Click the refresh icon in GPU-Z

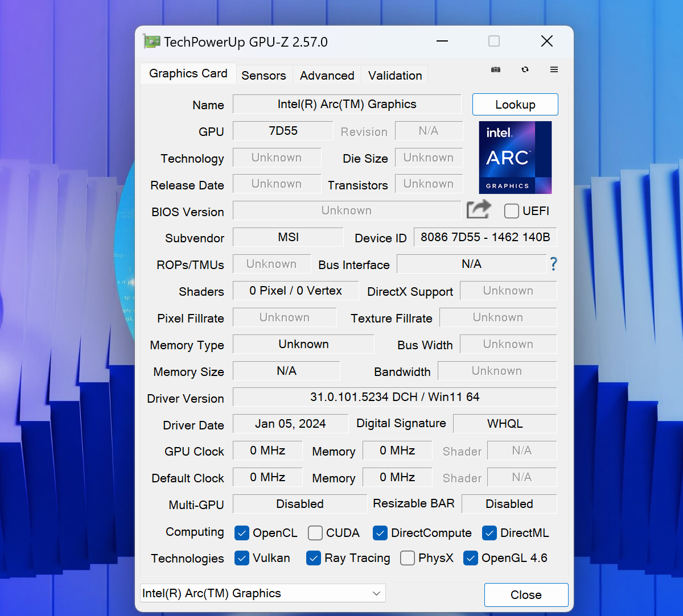[525, 69]
